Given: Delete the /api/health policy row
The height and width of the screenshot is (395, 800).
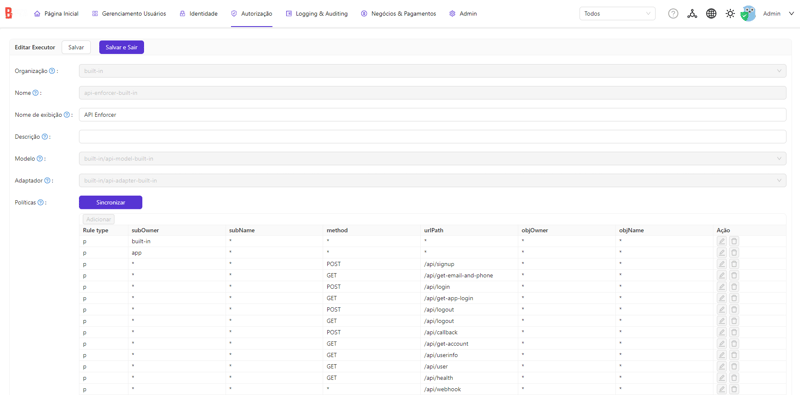Looking at the screenshot, I should coord(734,378).
